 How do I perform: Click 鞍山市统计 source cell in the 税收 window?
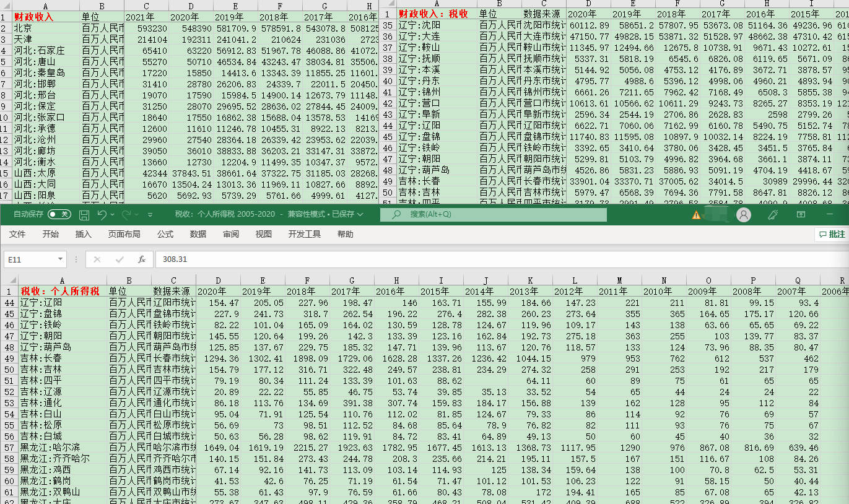[544, 47]
